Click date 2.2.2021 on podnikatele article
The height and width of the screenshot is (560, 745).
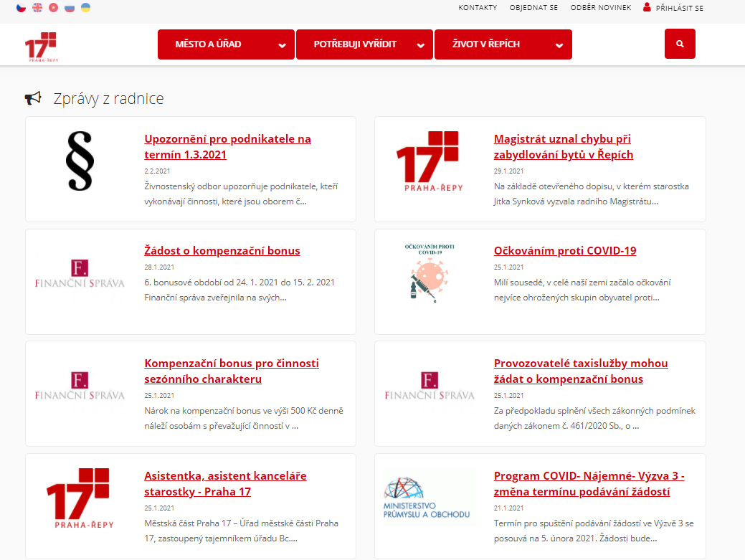point(157,171)
